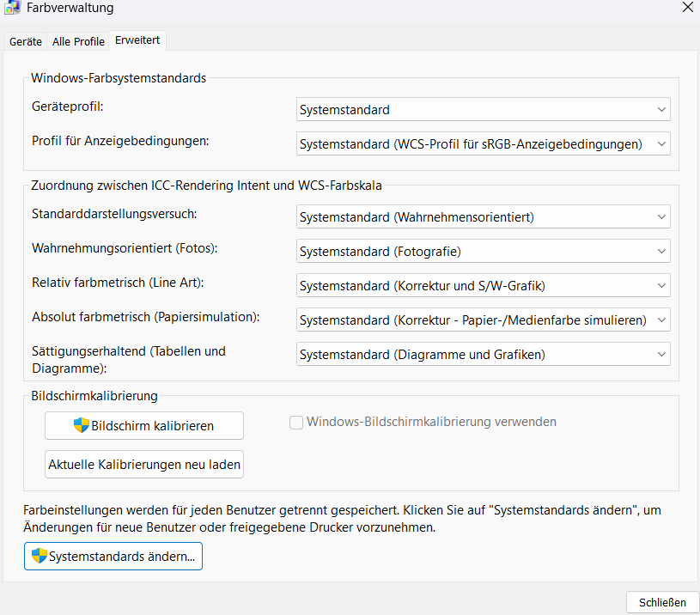Click Sättigungserhaltend (Tabellen und Diagramme): label
The image size is (700, 615).
pos(129,360)
